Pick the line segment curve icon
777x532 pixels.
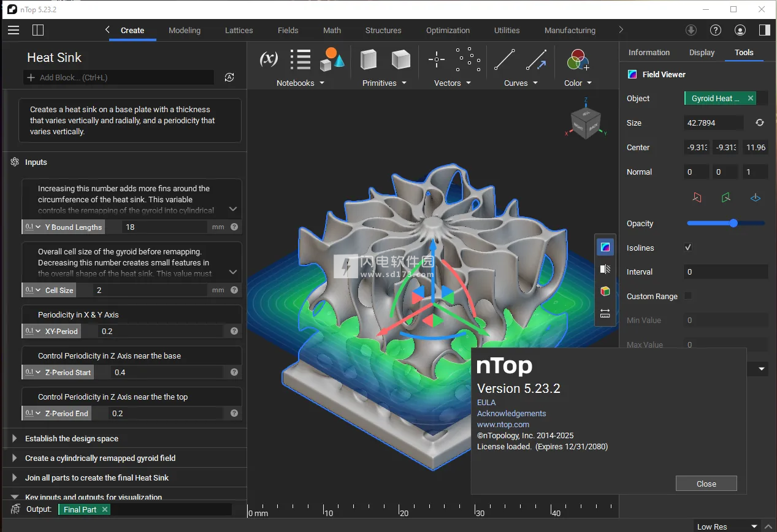click(504, 59)
